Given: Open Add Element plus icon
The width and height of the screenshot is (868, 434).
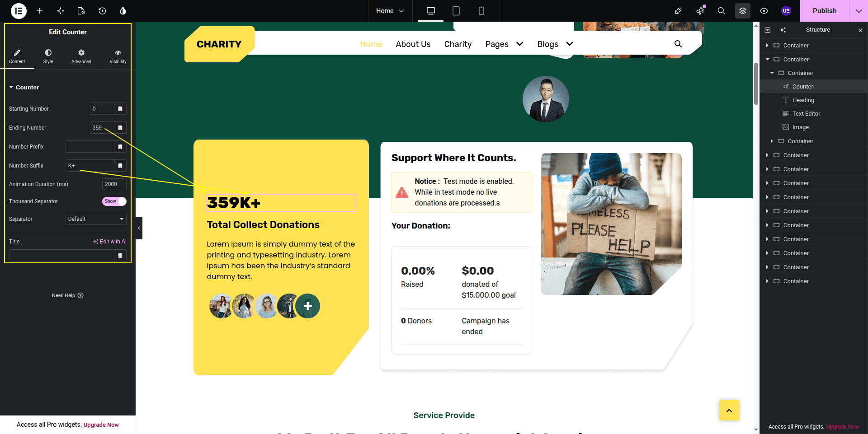Looking at the screenshot, I should (40, 11).
